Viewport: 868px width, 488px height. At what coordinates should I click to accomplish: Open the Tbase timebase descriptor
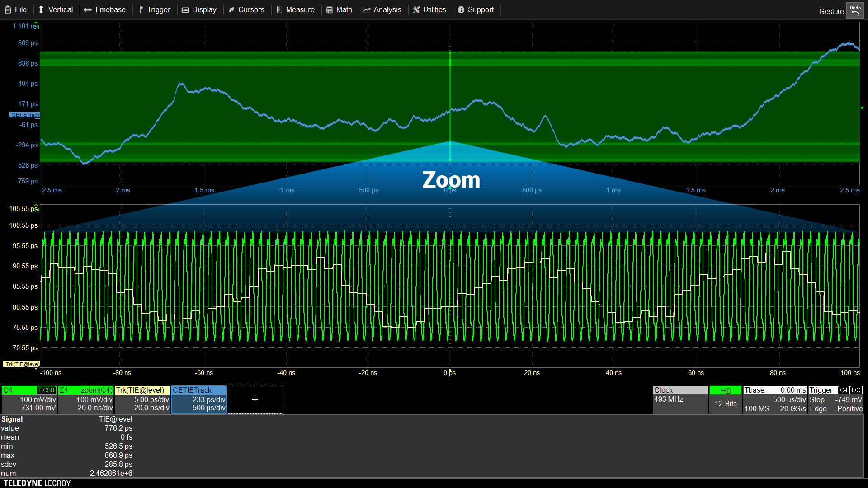point(775,399)
